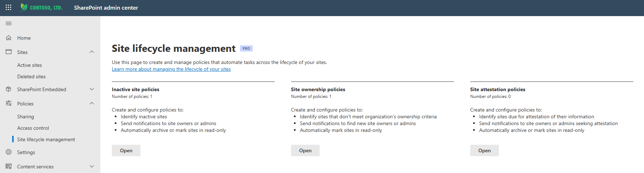Follow Learn more about managing lifecycle link
The width and height of the screenshot is (644, 173).
point(171,69)
